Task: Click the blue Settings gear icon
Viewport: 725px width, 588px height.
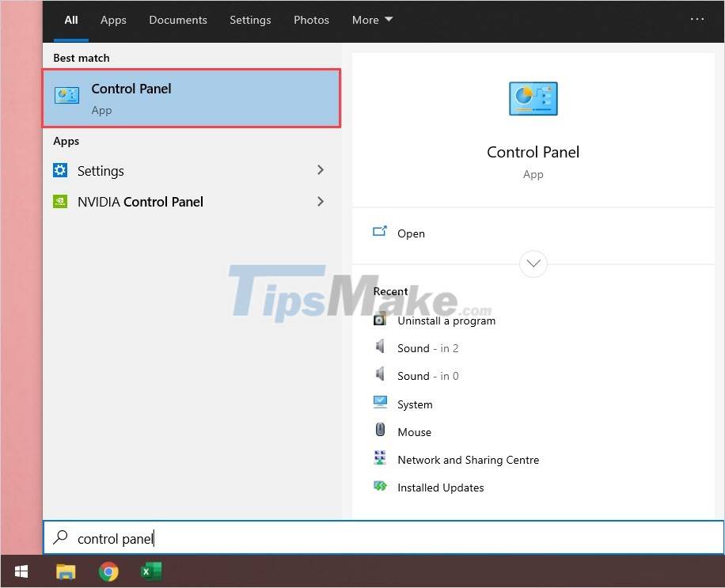Action: click(x=60, y=170)
